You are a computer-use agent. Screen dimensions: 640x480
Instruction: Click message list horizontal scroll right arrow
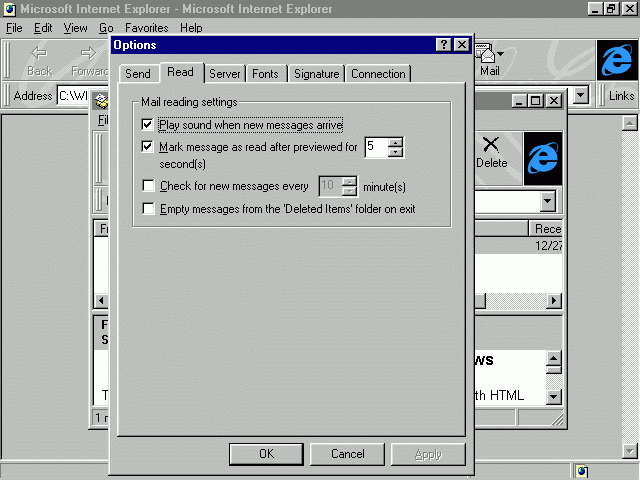[553, 301]
